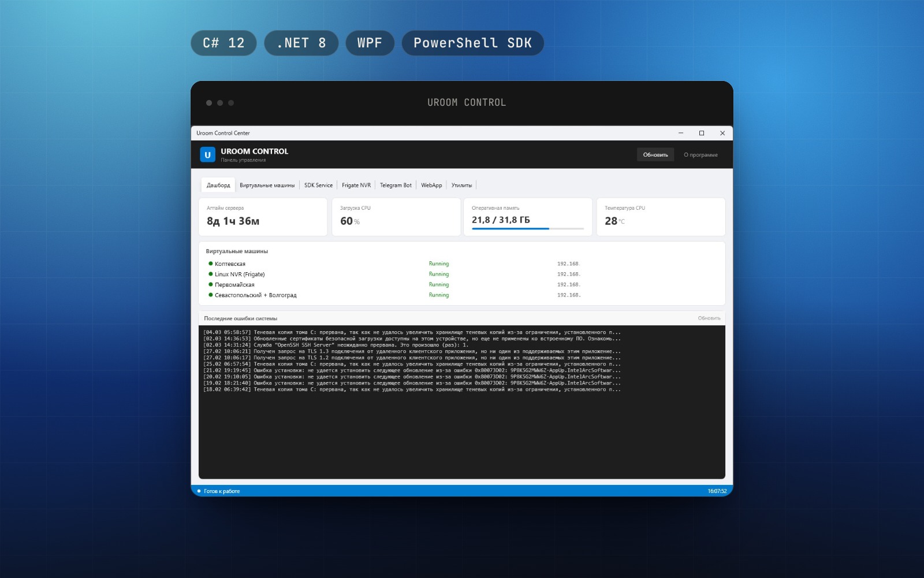Switch to the Утилиты tab
924x578 pixels.
pyautogui.click(x=461, y=185)
